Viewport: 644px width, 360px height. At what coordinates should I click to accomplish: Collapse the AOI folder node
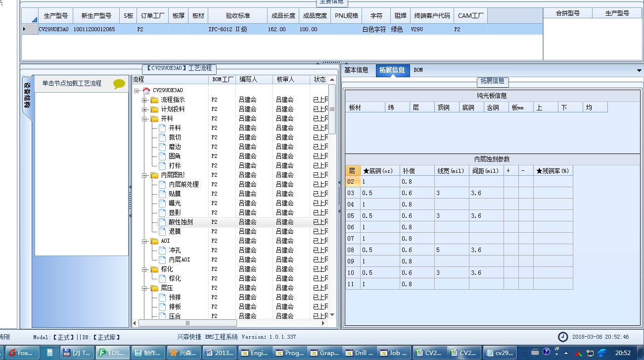point(144,241)
